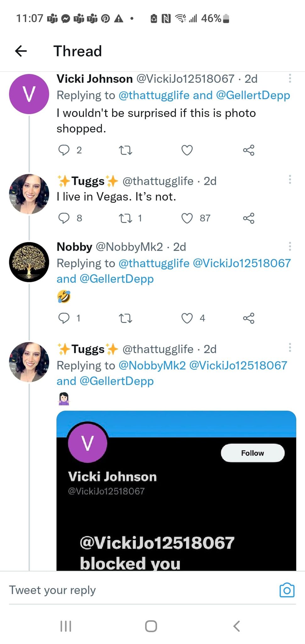This screenshot has height=644, width=305.
Task: Open the @VickiJo12518067 mention in Nobby's reply
Action: pyautogui.click(x=242, y=263)
